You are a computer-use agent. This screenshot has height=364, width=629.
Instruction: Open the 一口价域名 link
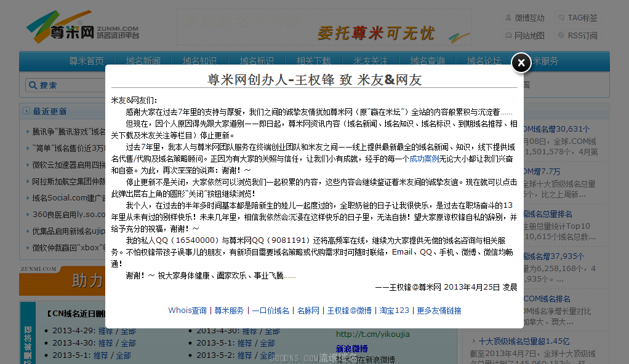point(270,311)
